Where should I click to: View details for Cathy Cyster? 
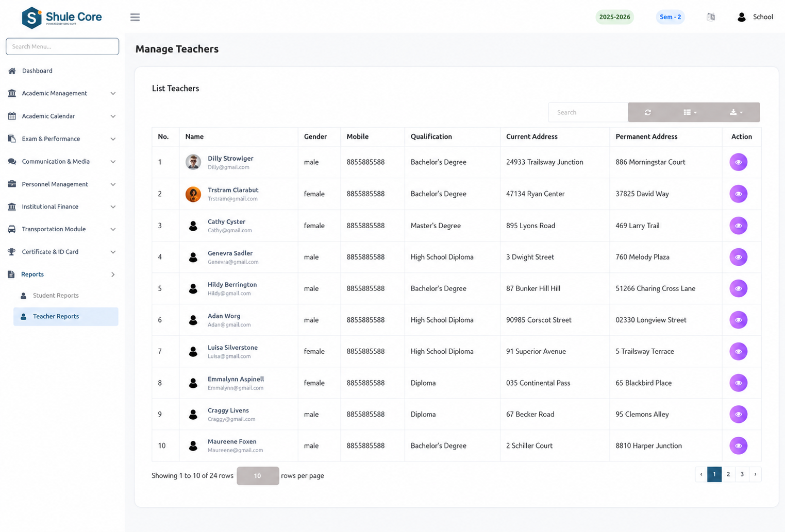(x=738, y=226)
